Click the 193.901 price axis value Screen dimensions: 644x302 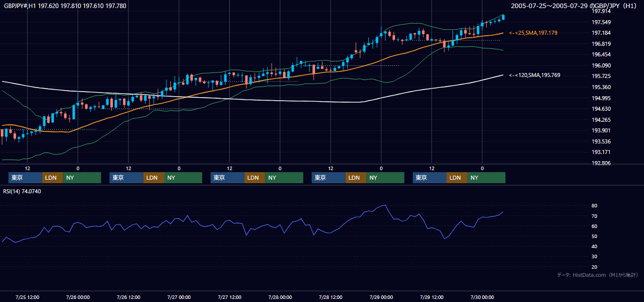click(602, 130)
